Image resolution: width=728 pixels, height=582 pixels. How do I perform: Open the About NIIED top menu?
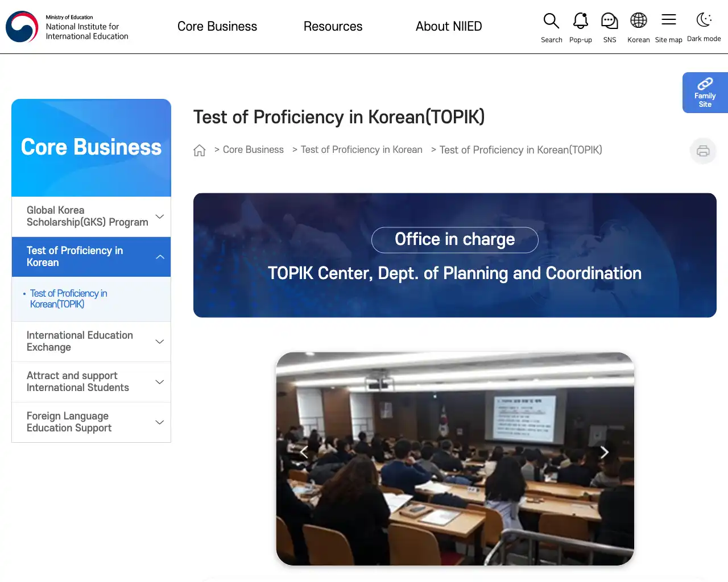[449, 27]
